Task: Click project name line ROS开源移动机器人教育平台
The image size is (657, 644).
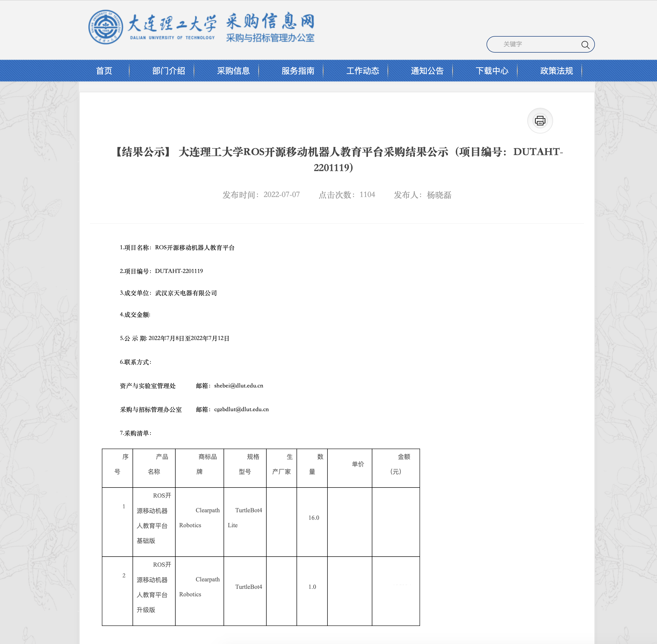Action: (x=177, y=247)
